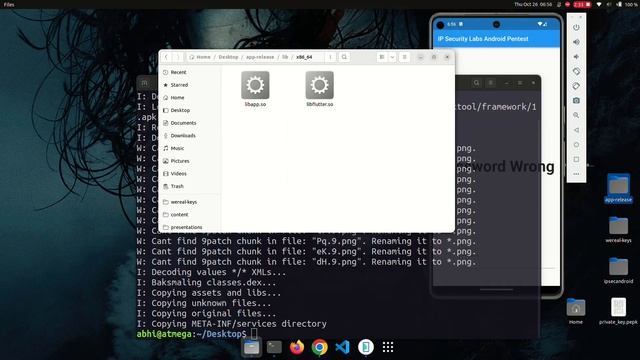Image resolution: width=640 pixels, height=360 pixels.
Task: Open Files from the dock
Action: [251, 347]
